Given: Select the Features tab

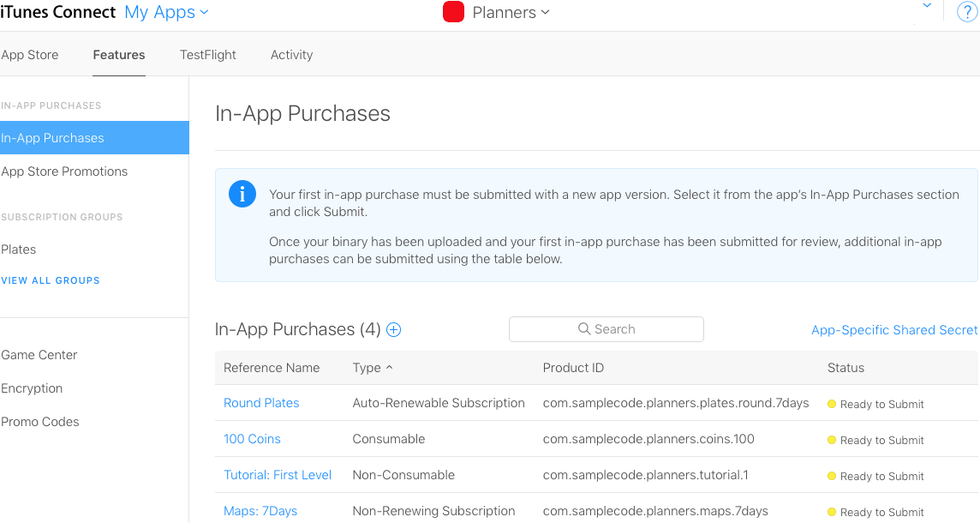Looking at the screenshot, I should tap(119, 54).
